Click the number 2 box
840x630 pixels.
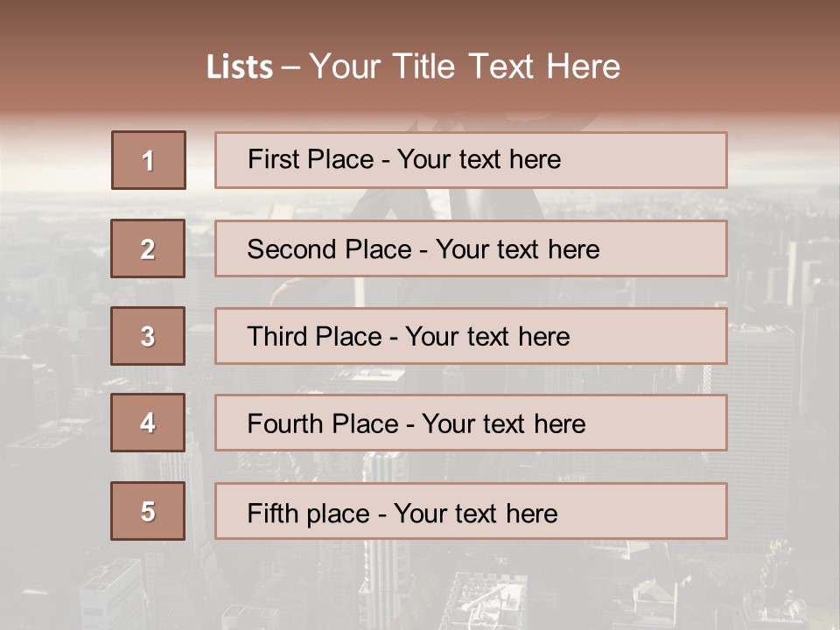[x=148, y=249]
